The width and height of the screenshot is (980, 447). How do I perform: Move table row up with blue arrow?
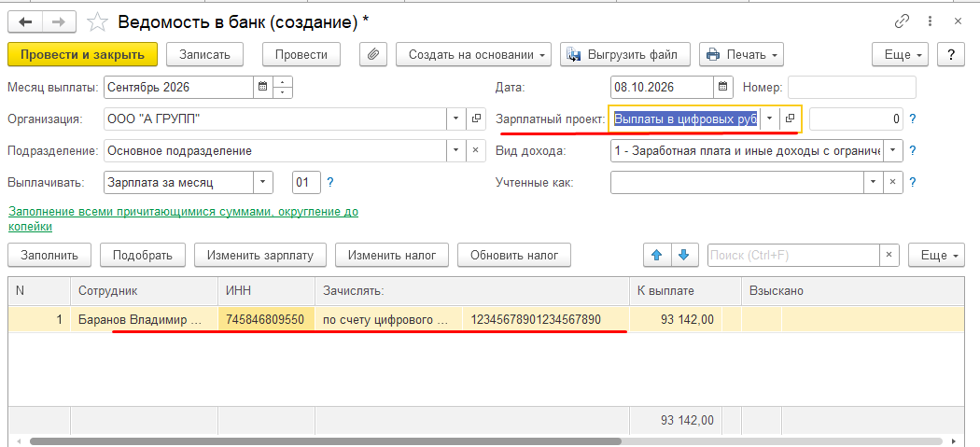[x=656, y=255]
